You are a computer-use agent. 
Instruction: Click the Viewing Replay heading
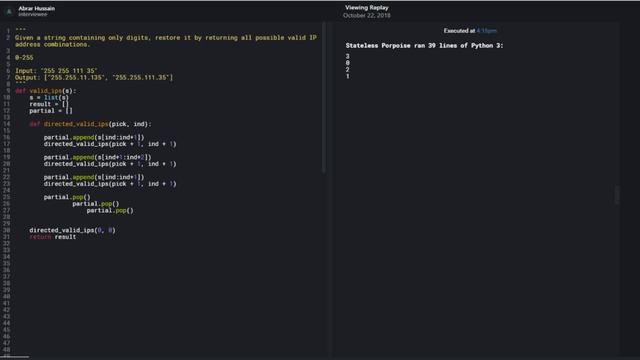click(367, 7)
